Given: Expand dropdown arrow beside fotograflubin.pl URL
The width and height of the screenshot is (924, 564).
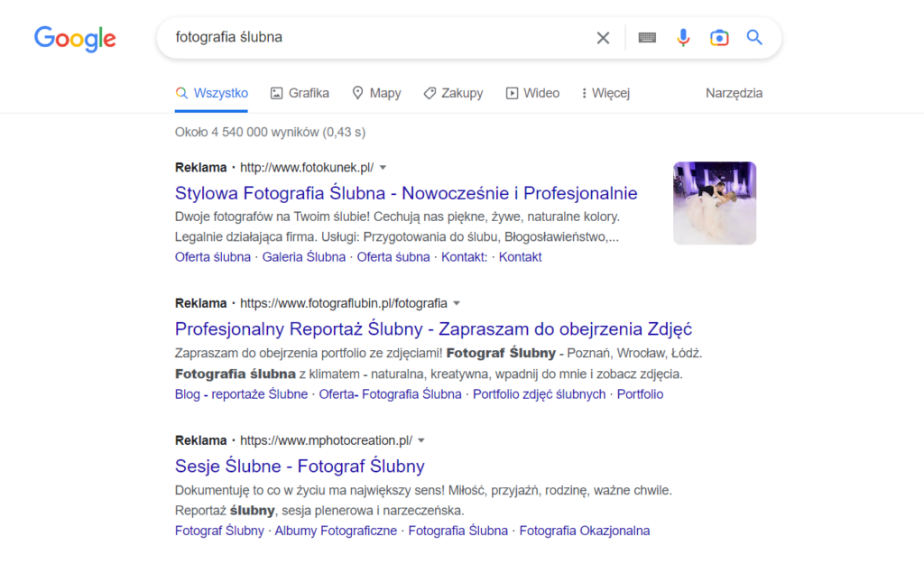Looking at the screenshot, I should tap(457, 303).
